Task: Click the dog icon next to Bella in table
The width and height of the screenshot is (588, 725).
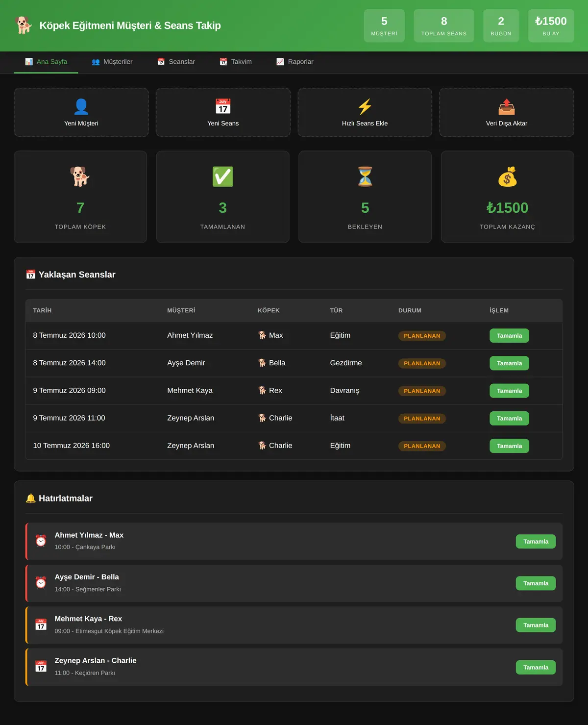Action: click(x=262, y=363)
